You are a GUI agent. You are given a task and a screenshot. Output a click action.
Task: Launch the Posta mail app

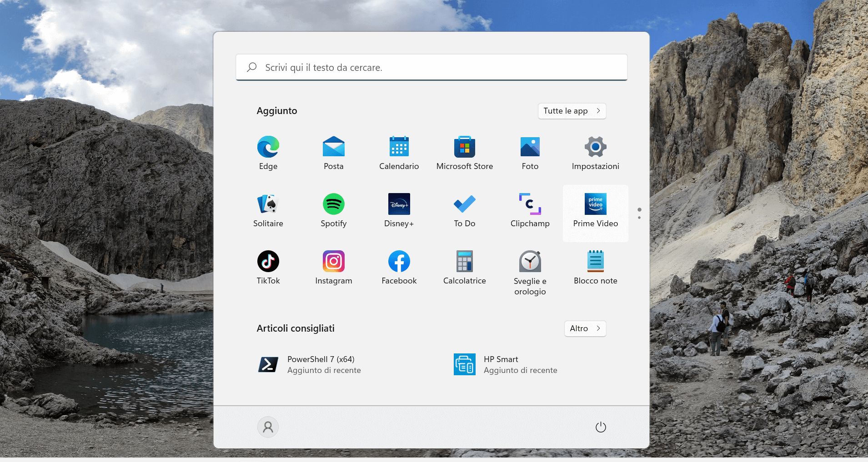point(334,154)
